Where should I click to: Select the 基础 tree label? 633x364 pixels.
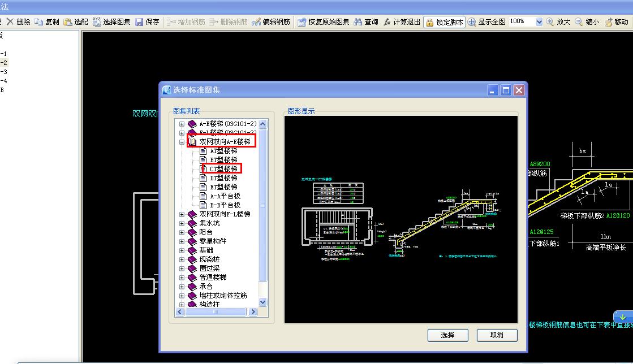click(205, 250)
